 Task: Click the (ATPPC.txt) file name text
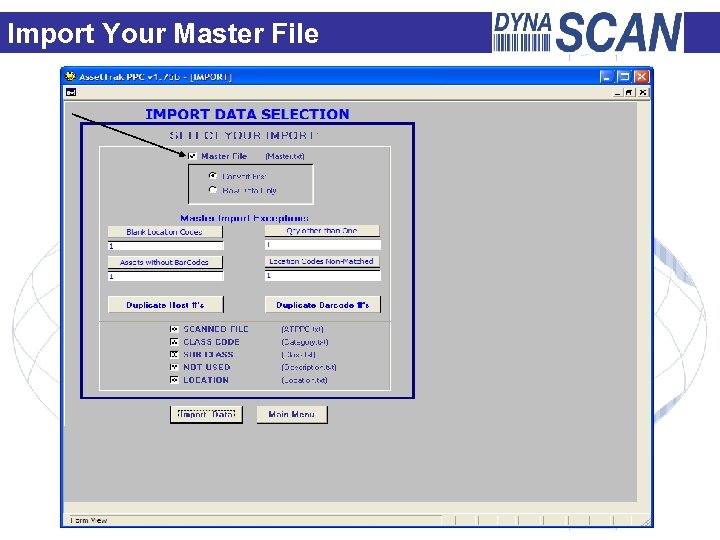coord(303,329)
